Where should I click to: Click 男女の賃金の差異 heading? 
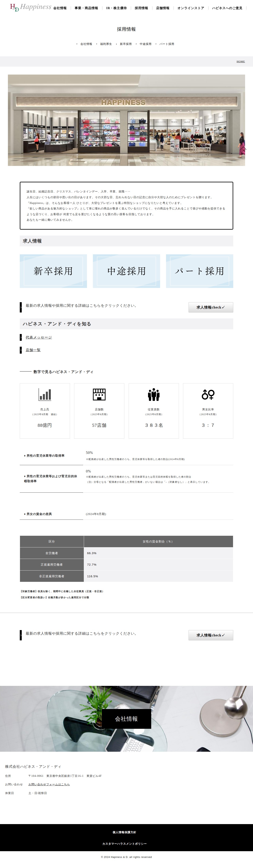coord(38,514)
